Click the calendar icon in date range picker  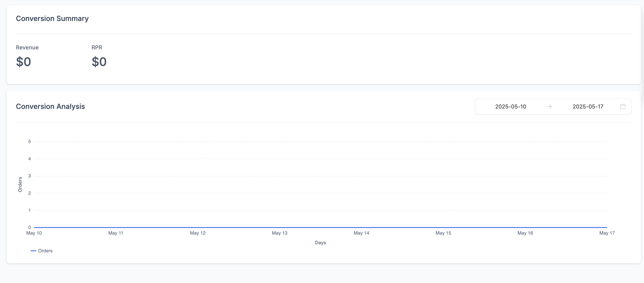(623, 107)
